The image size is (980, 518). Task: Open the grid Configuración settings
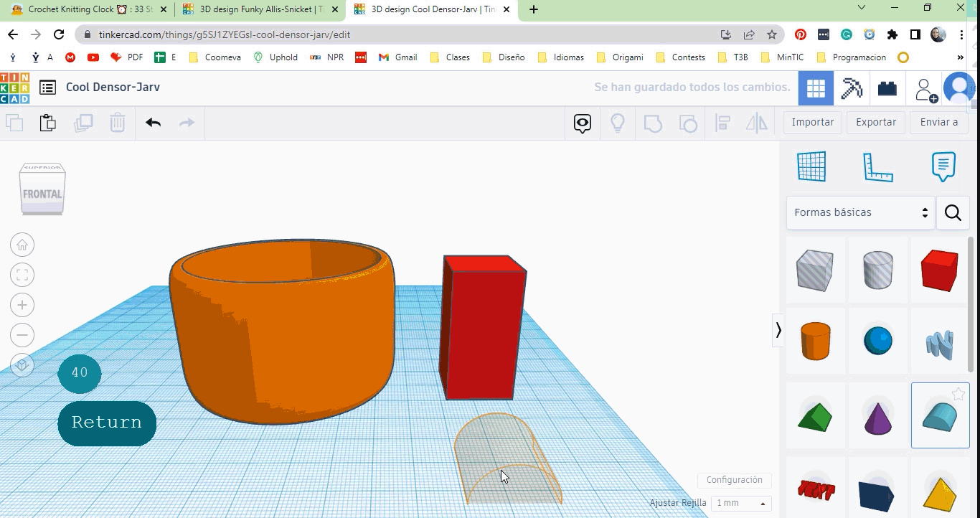(x=734, y=480)
